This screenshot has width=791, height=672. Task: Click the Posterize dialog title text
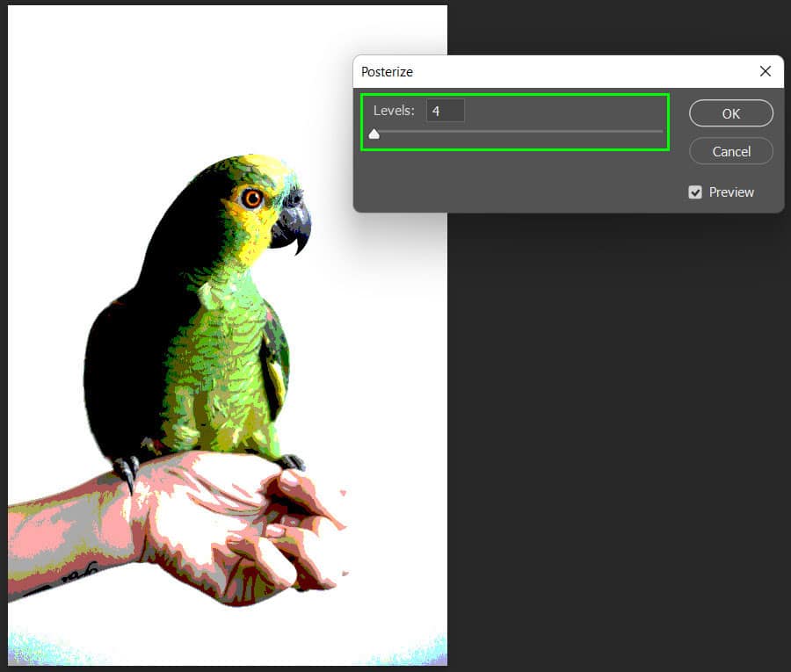(387, 72)
